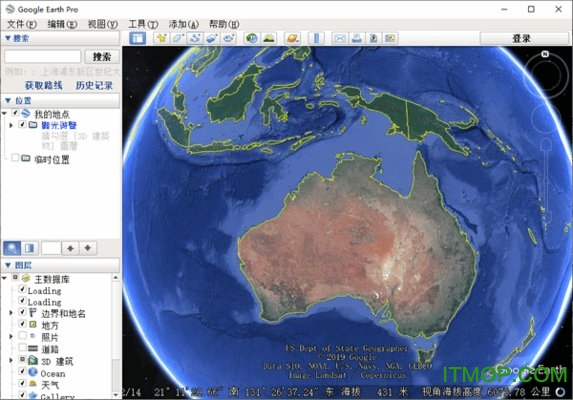Expand the 照片 layer
This screenshot has height=400, width=573.
click(11, 336)
